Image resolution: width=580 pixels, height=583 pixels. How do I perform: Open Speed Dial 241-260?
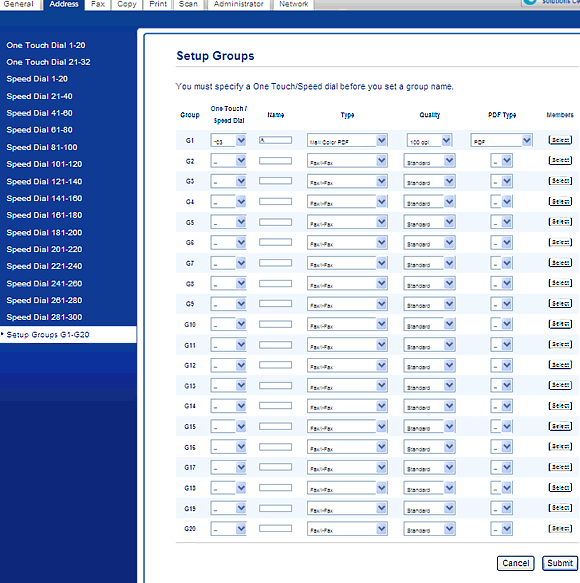click(x=44, y=283)
